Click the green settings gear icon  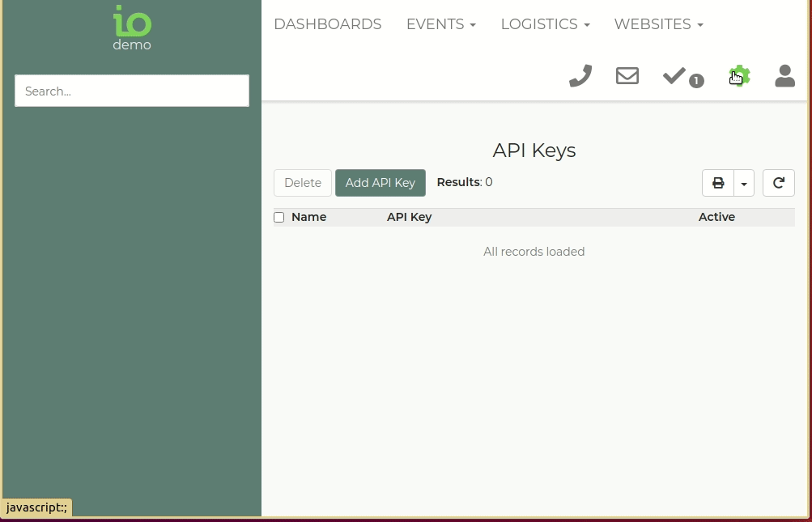[x=739, y=74]
